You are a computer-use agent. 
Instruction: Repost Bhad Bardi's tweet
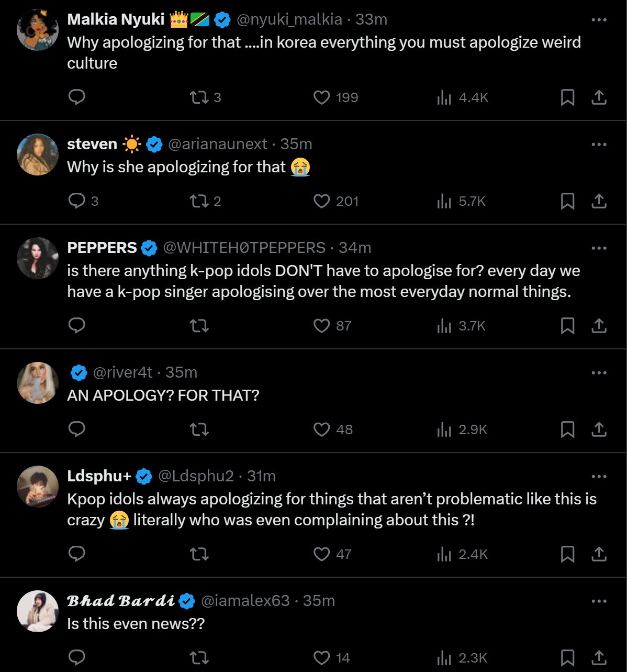tap(199, 658)
